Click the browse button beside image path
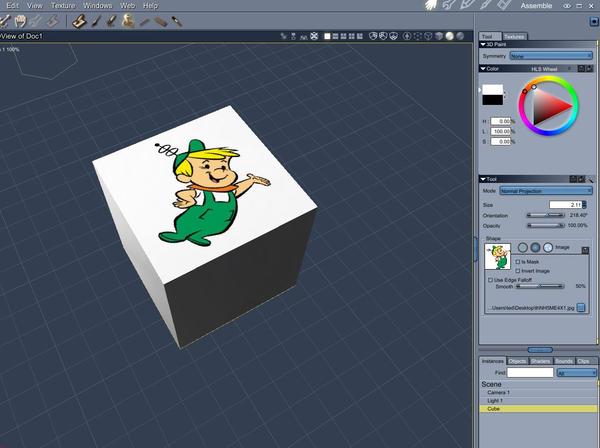This screenshot has height=448, width=600. (x=581, y=308)
